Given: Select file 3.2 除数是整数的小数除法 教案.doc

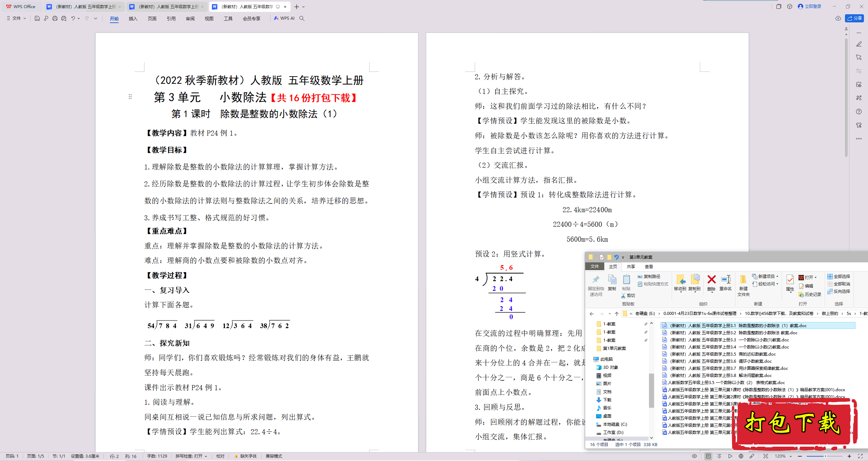Looking at the screenshot, I should 730,333.
